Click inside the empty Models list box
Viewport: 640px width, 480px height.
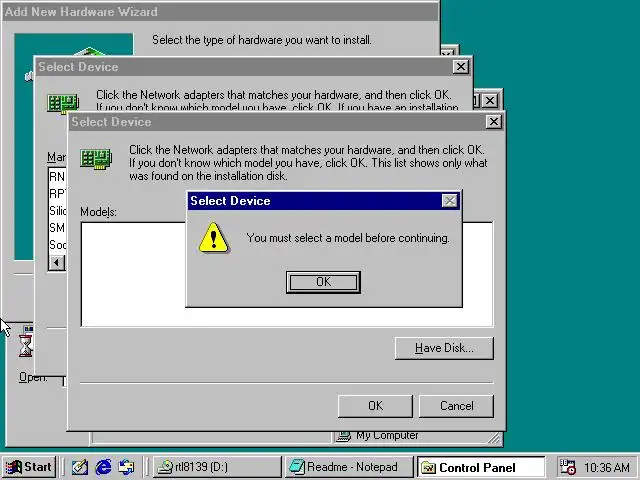(133, 274)
